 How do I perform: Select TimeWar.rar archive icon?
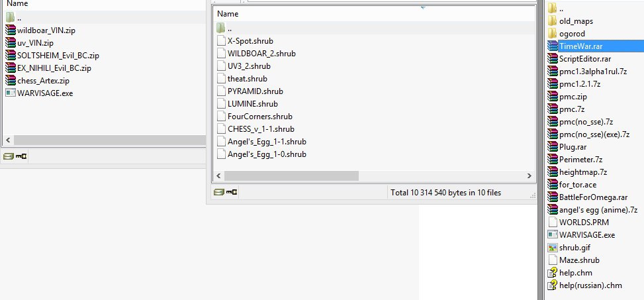pos(553,46)
